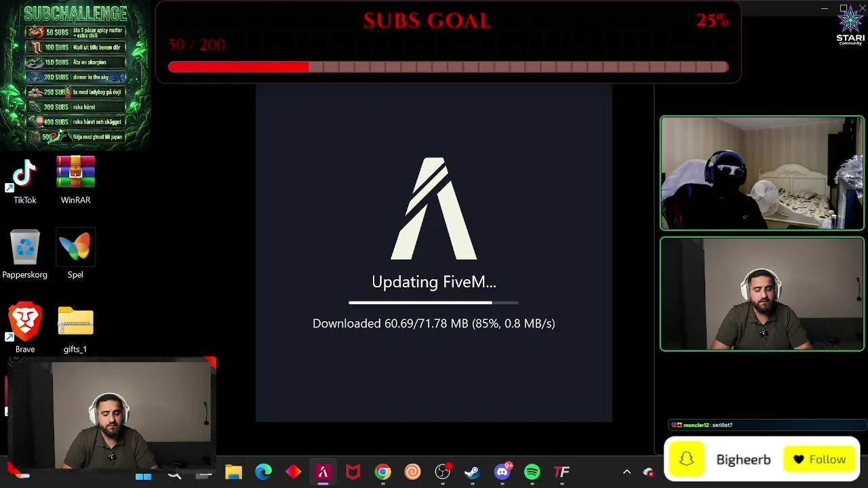Click the "50 SUBS" challenge row
The width and height of the screenshot is (868, 488).
76,33
